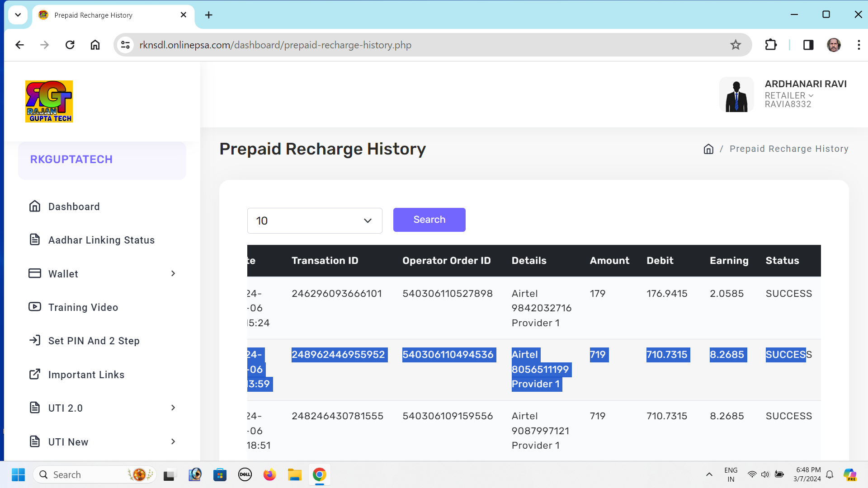Viewport: 868px width, 488px height.
Task: Open Chrome extensions puzzle icon
Action: pyautogui.click(x=771, y=45)
